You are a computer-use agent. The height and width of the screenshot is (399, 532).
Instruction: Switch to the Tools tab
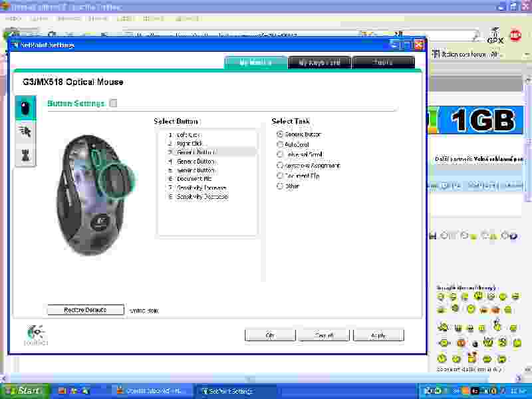384,63
